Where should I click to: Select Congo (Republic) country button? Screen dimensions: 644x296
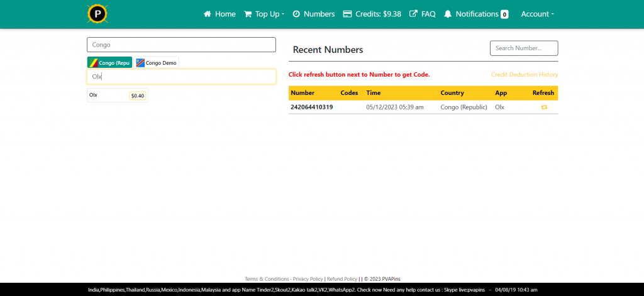point(109,63)
